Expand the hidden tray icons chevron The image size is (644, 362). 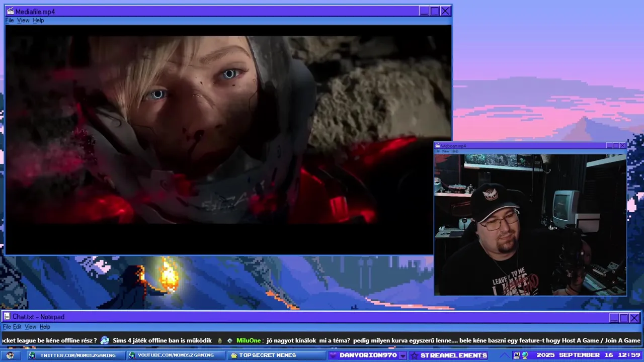[x=504, y=355]
